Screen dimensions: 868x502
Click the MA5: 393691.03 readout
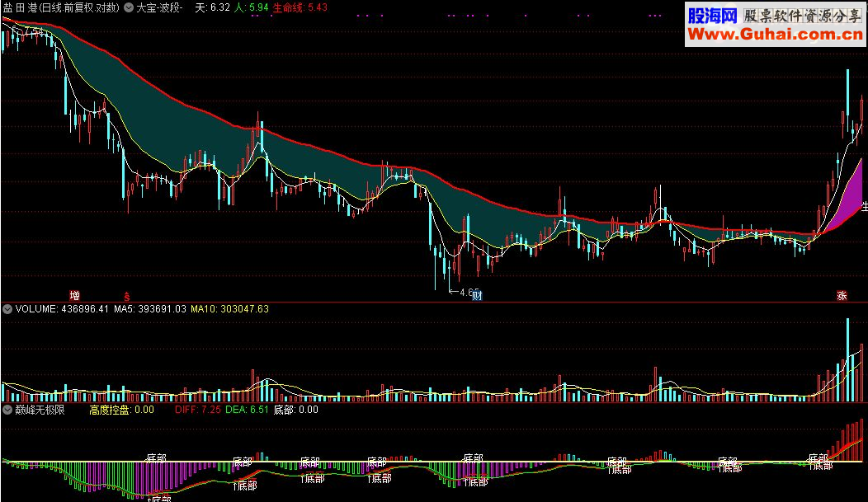click(150, 309)
